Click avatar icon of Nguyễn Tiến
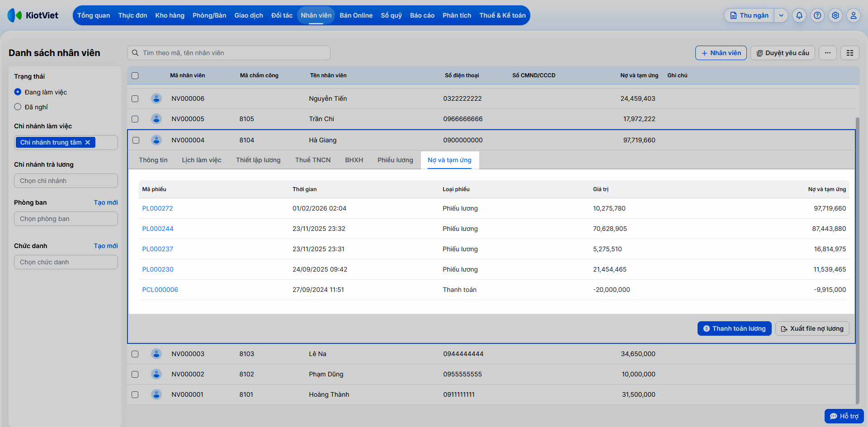This screenshot has width=868, height=427. click(156, 99)
